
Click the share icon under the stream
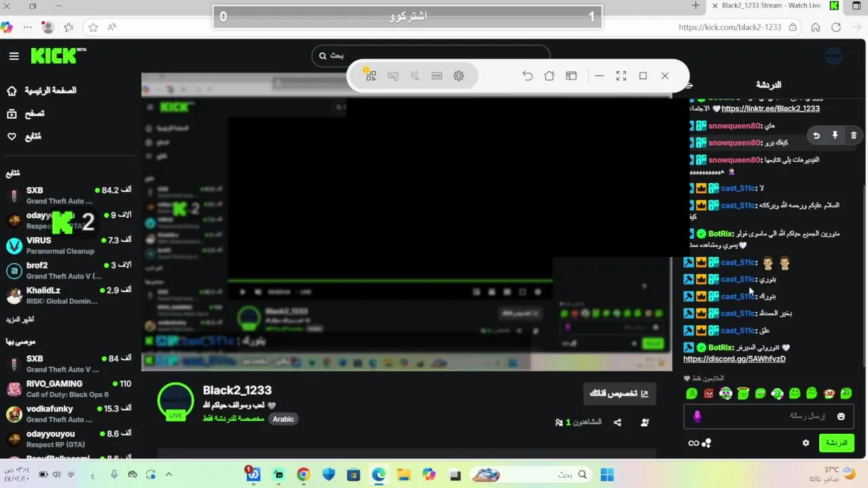coord(617,422)
